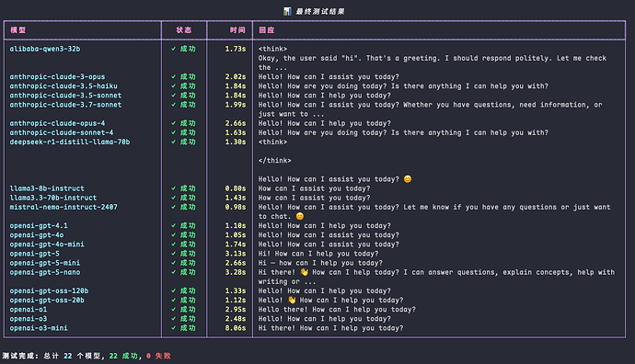The width and height of the screenshot is (635, 364).
Task: Select the openai-gpt-5-mini model name
Action: 45,263
